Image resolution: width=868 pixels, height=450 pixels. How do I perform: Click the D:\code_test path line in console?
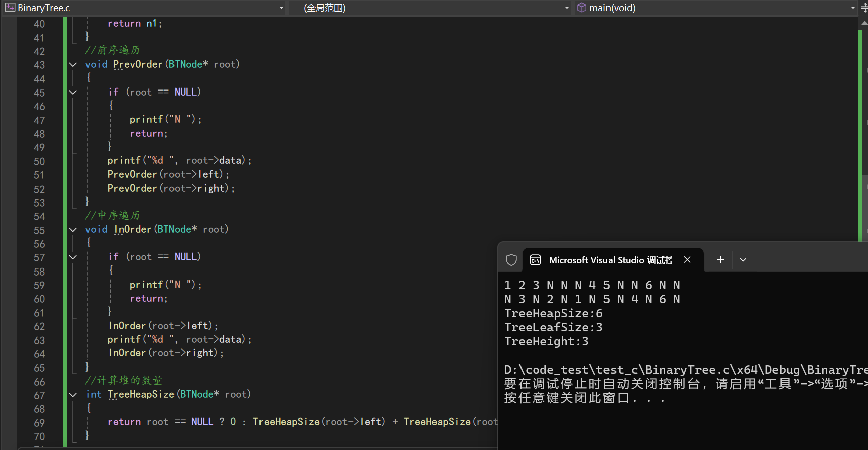pyautogui.click(x=686, y=370)
